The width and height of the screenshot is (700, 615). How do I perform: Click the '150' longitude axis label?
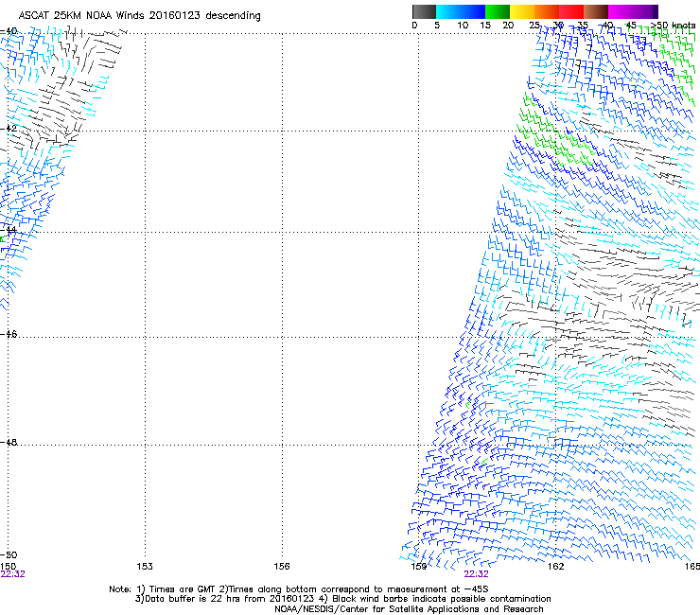(9, 567)
